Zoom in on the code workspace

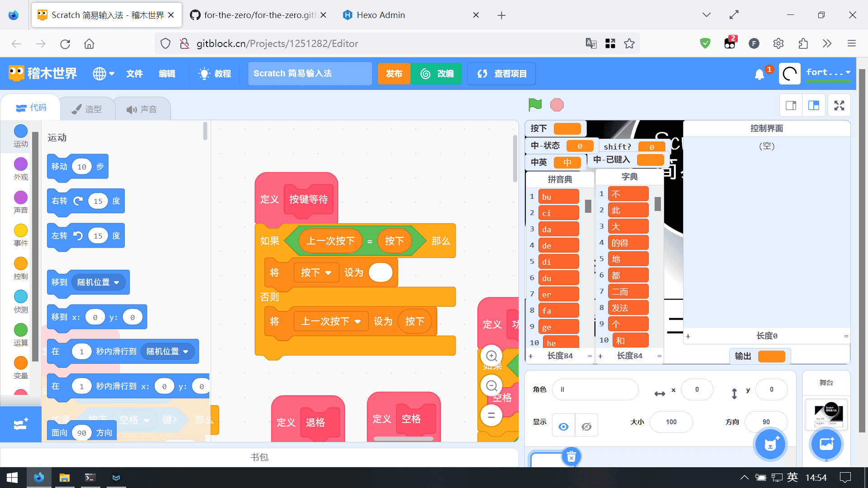(x=491, y=356)
